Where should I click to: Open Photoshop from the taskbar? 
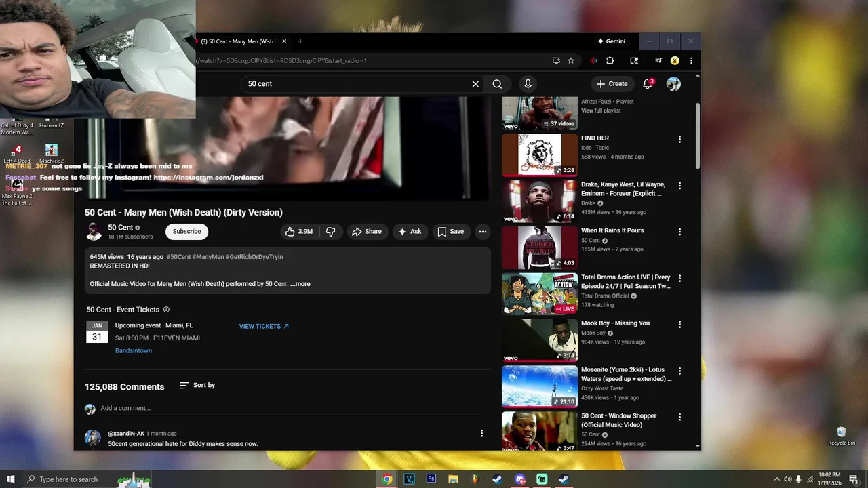coord(431,479)
